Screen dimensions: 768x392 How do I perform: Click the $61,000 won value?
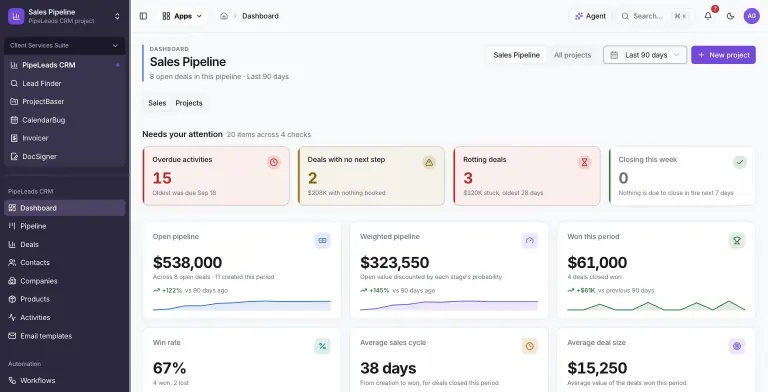pos(597,263)
